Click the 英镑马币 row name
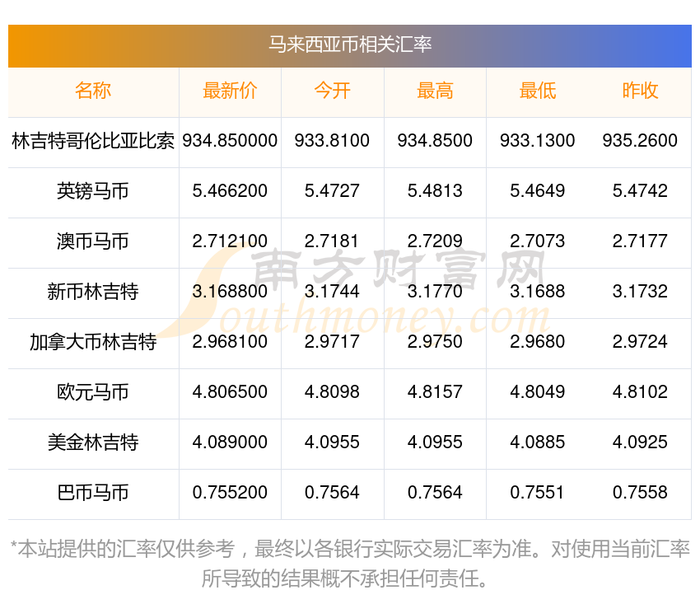 pyautogui.click(x=93, y=191)
